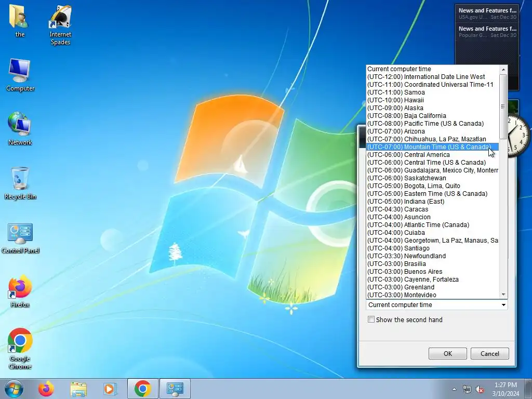Viewport: 532px width, 399px height.
Task: Select Newfoundland time zone
Action: click(x=433, y=256)
